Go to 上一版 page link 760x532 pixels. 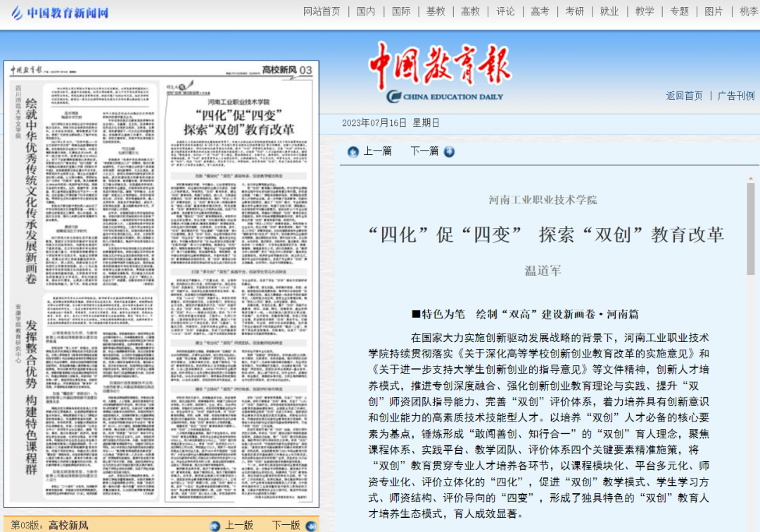click(x=239, y=525)
